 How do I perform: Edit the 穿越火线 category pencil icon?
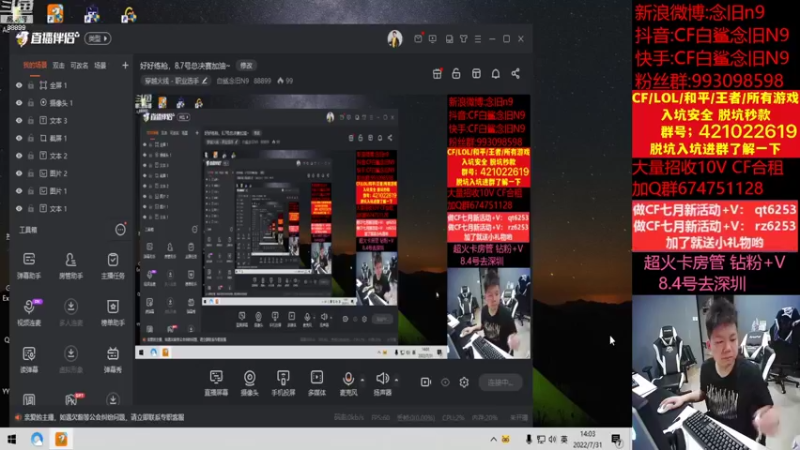pos(205,81)
